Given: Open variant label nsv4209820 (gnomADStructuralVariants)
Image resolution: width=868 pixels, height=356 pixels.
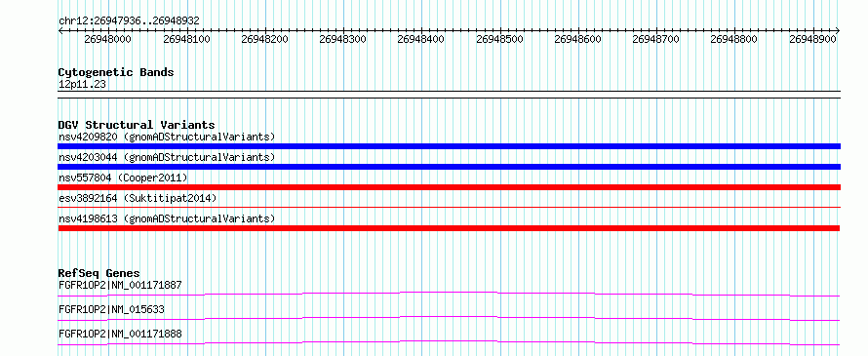Looking at the screenshot, I should tap(167, 137).
